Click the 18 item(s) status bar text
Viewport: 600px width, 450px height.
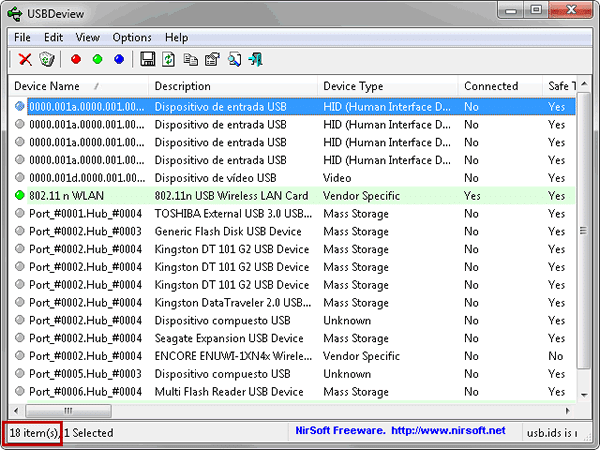(34, 433)
